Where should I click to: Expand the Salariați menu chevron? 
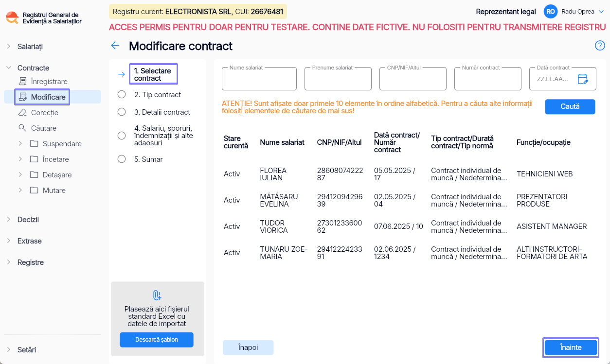point(9,47)
